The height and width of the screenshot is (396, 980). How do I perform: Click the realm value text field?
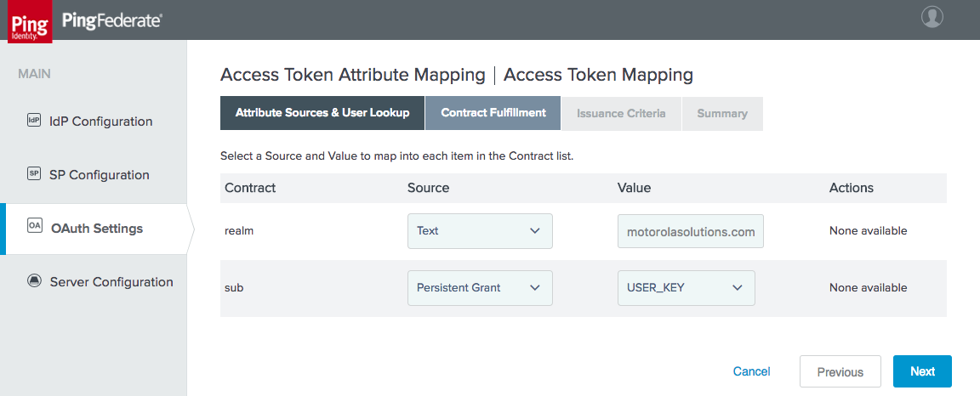(x=691, y=232)
